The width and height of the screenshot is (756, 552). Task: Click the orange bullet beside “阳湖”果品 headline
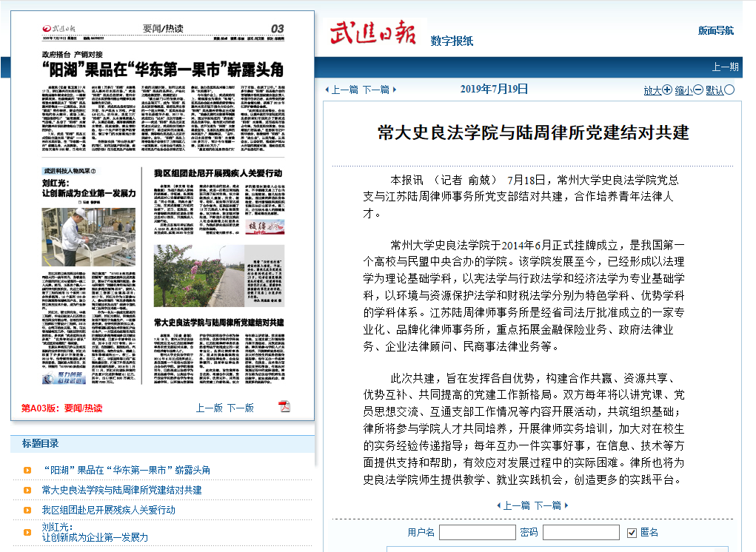pyautogui.click(x=27, y=470)
